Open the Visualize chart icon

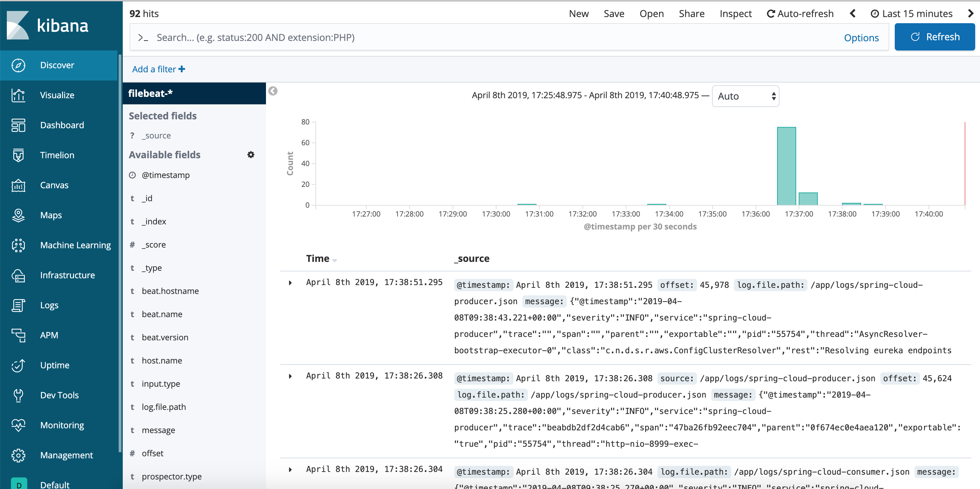point(18,95)
